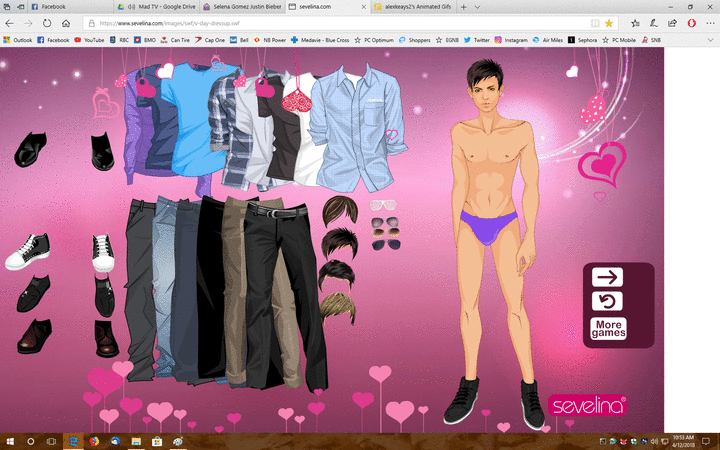Open the More games button
This screenshot has width=720, height=450.
608,329
